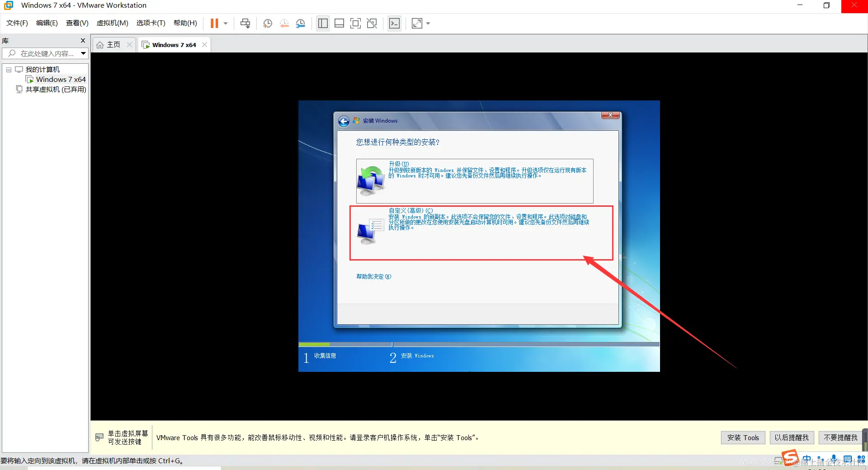Click the Sogou input method S logo
The image size is (868, 470).
(790, 458)
